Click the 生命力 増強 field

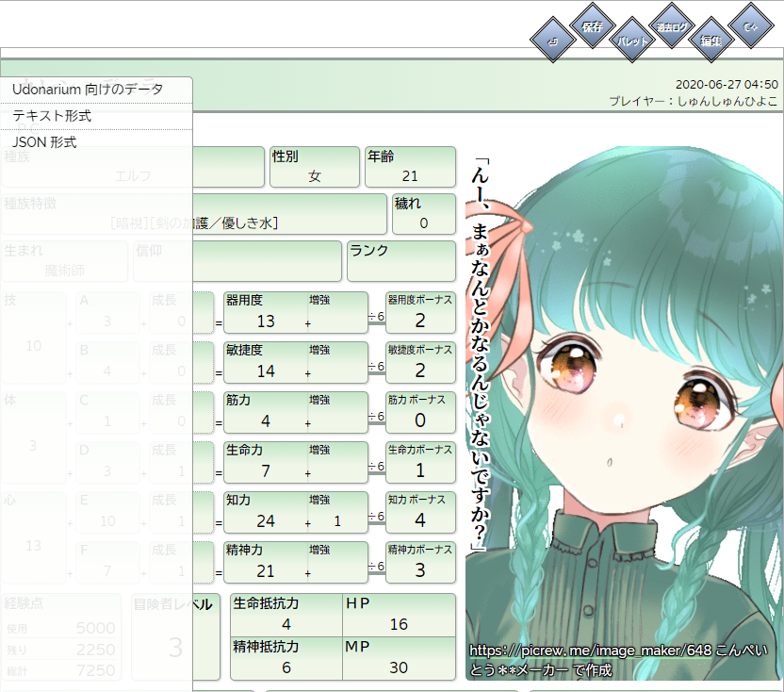(x=337, y=463)
